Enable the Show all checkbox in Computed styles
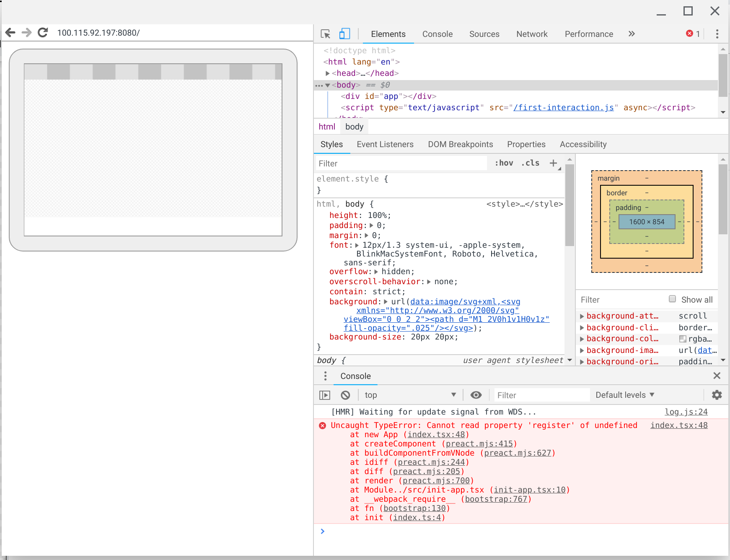The height and width of the screenshot is (560, 730). pyautogui.click(x=672, y=299)
